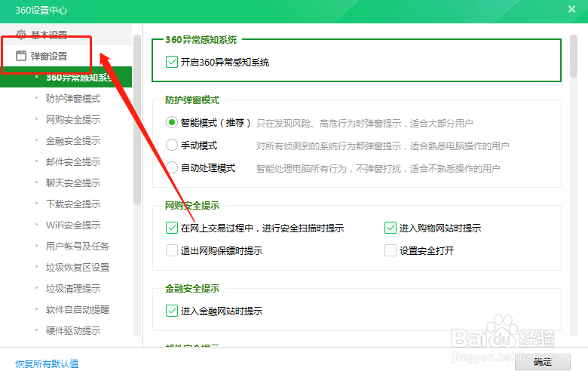The image size is (588, 377).
Task: Open the 基本设置 section
Action: (x=49, y=35)
